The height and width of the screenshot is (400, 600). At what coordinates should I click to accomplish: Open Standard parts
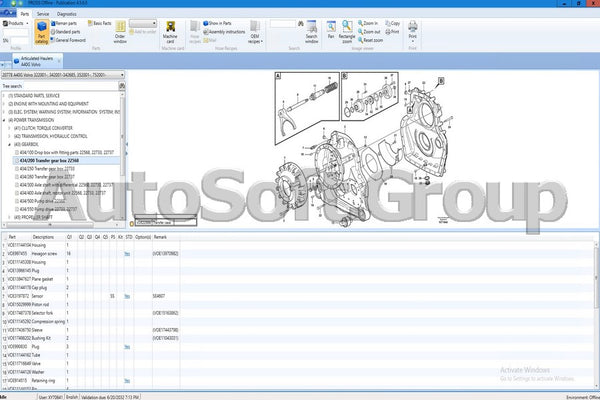click(65, 32)
